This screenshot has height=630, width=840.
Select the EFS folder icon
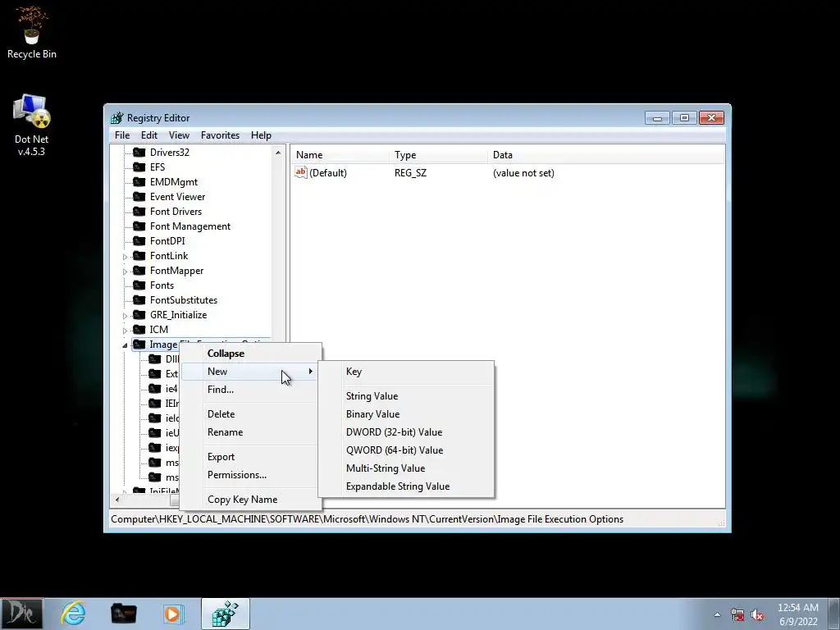139,167
